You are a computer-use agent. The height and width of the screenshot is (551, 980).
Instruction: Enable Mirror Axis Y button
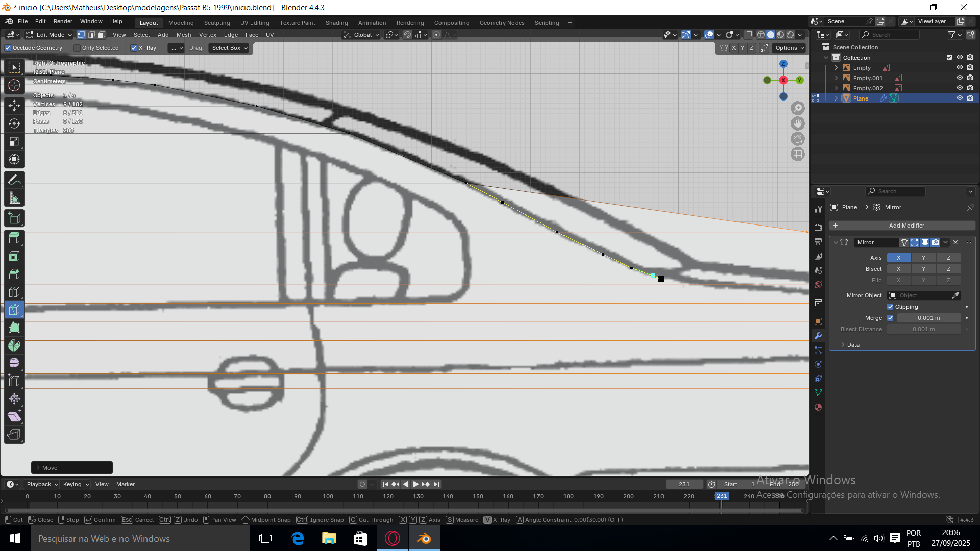coord(923,258)
